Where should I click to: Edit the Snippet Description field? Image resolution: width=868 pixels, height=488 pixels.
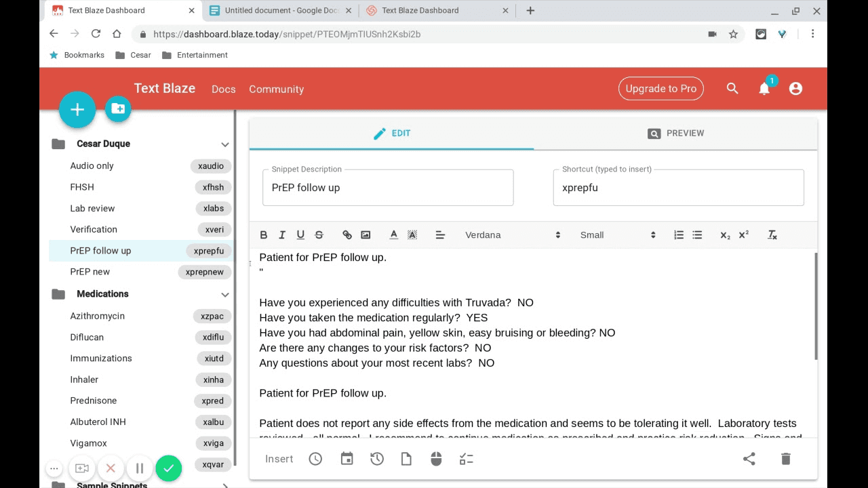388,188
